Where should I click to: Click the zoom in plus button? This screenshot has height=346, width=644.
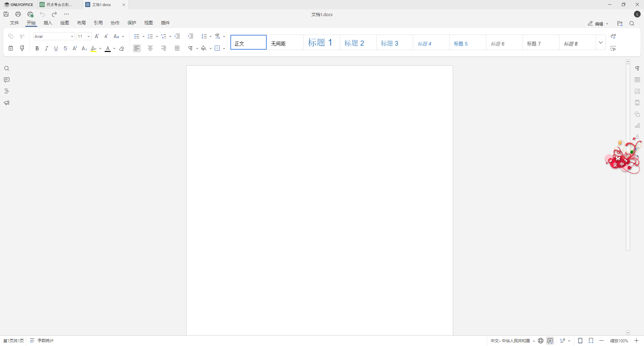point(636,341)
